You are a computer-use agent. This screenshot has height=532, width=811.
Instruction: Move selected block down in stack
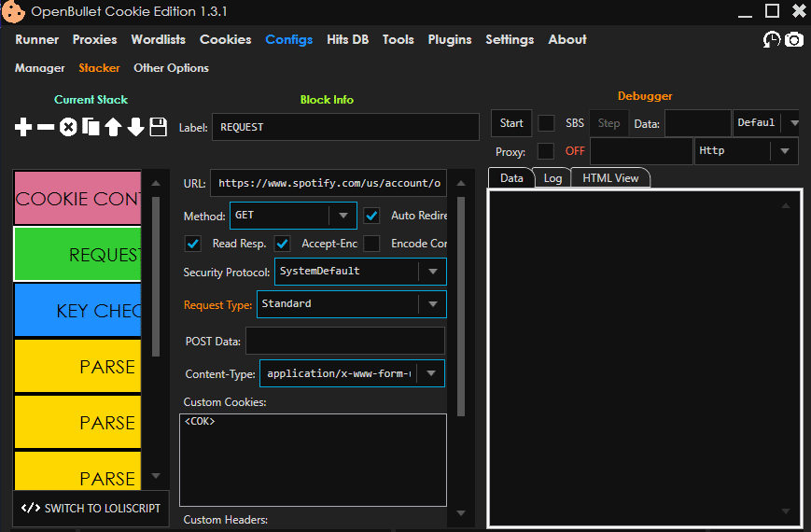point(135,127)
